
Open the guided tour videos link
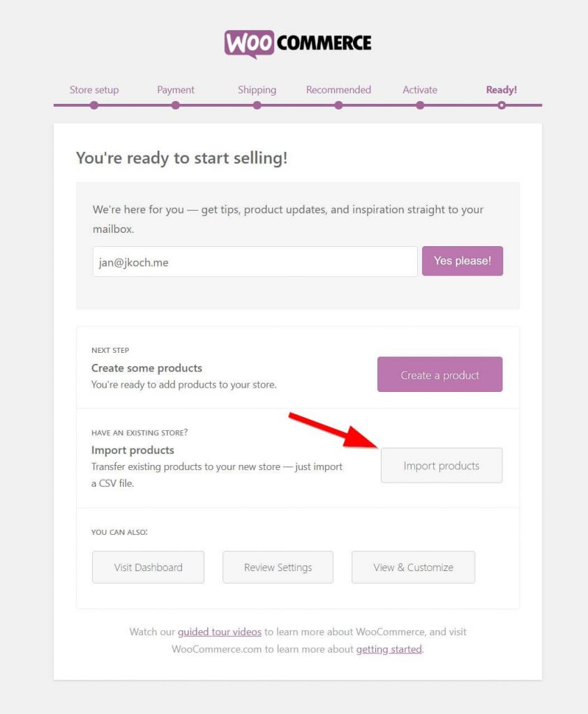pos(219,632)
